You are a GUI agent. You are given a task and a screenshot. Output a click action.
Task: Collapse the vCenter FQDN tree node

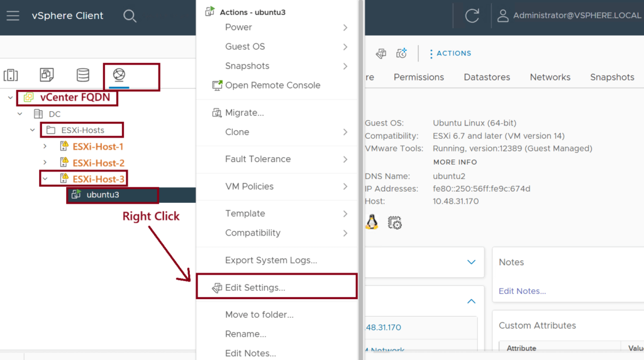(10, 98)
